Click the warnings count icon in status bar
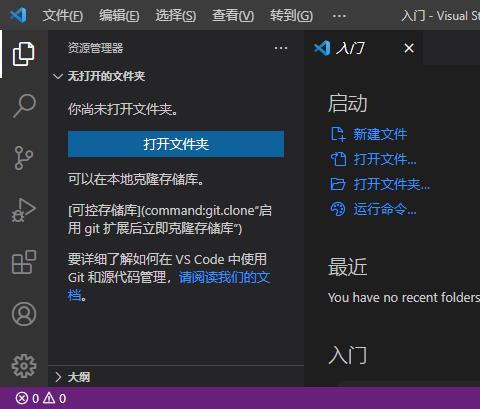 click(49, 398)
